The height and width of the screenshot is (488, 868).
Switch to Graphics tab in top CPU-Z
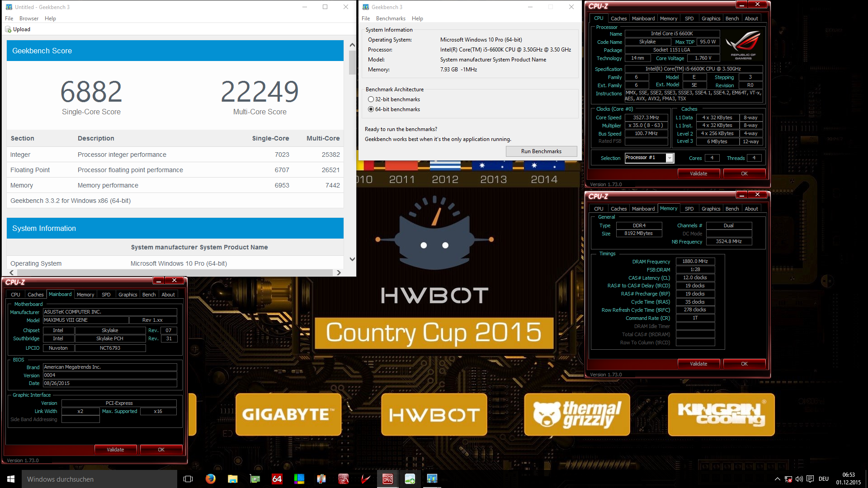[x=711, y=19]
